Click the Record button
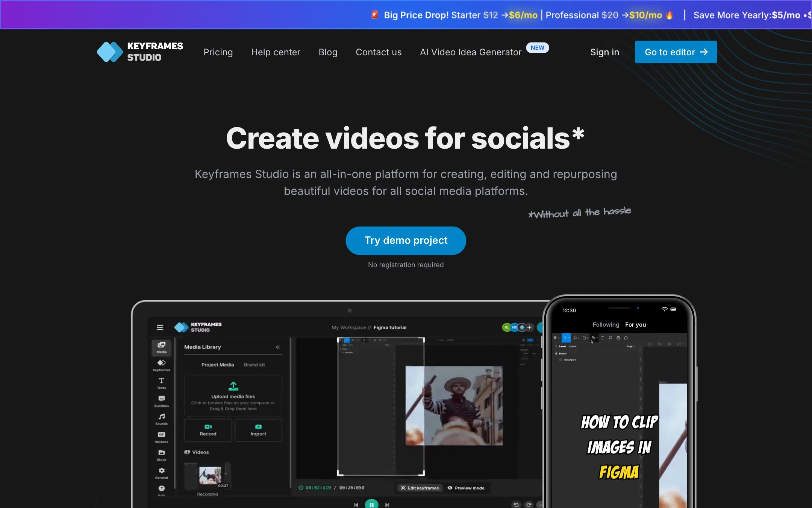Viewport: 812px width, 508px height. pos(208,430)
